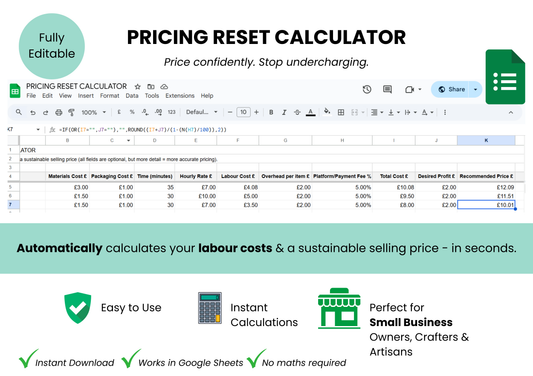533x376 pixels.
Task: Open version history clock icon
Action: coord(367,89)
